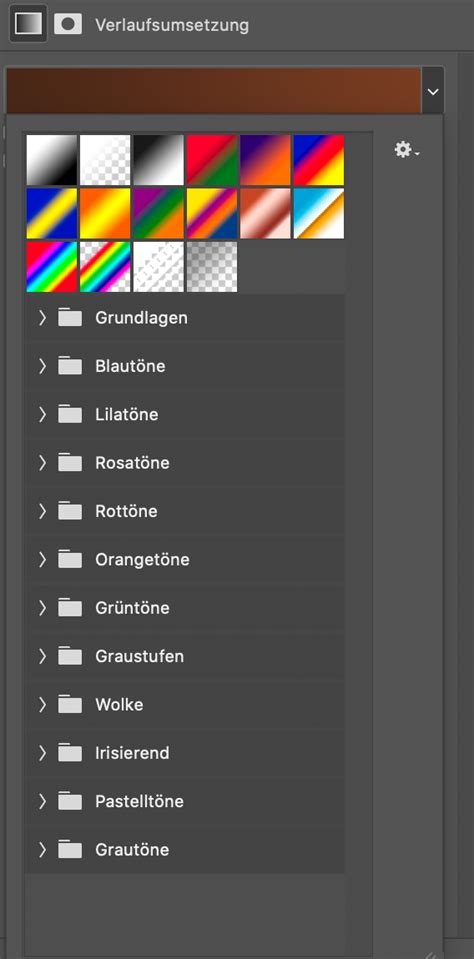
Task: Click the Irisierend folder icon
Action: click(x=70, y=753)
